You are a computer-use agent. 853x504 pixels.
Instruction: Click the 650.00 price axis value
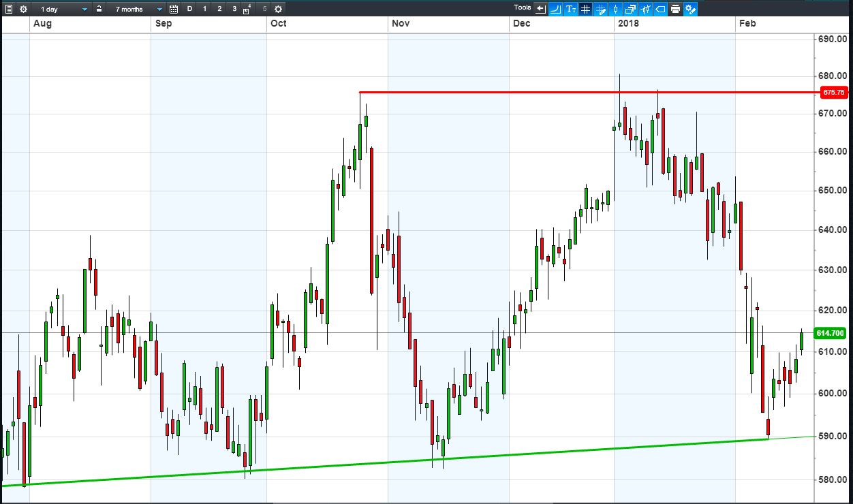pyautogui.click(x=833, y=190)
